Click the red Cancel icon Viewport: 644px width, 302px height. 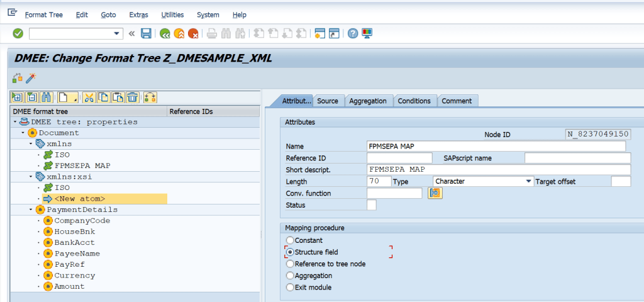tap(193, 34)
